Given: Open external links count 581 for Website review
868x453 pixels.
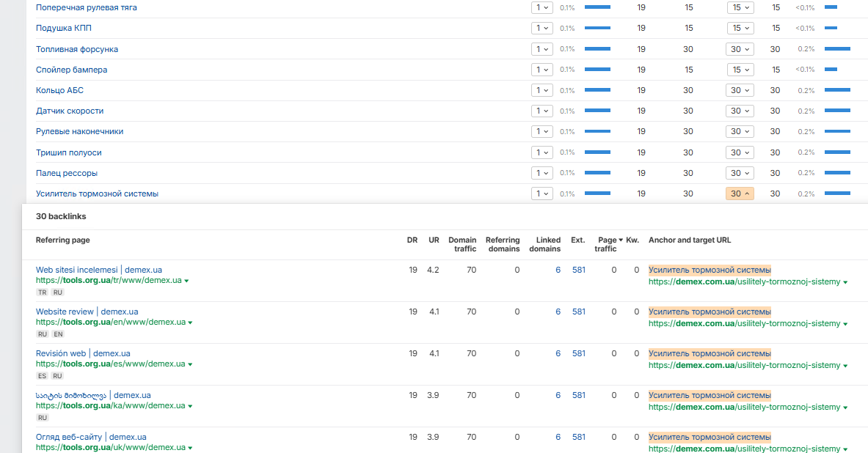Looking at the screenshot, I should point(578,312).
